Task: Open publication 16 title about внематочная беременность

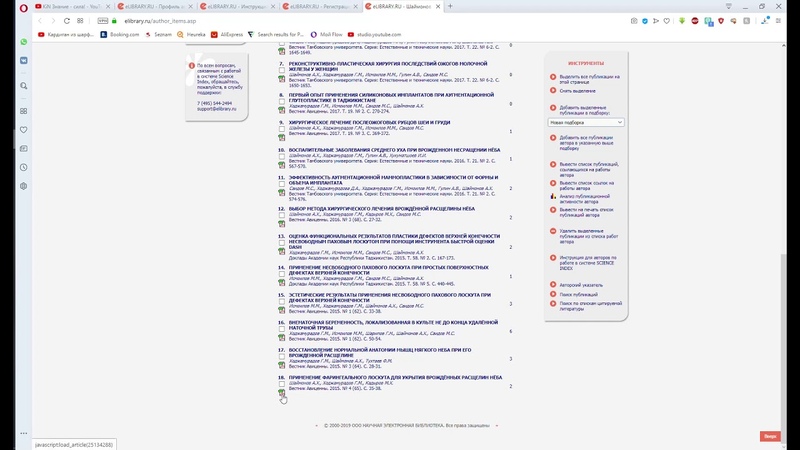Action: pos(393,325)
